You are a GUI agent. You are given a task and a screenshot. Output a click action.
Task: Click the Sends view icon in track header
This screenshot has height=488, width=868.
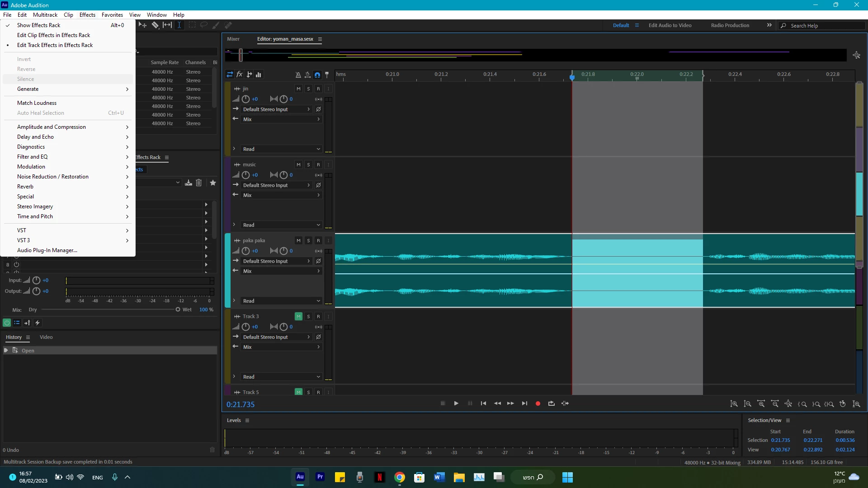[x=249, y=75]
